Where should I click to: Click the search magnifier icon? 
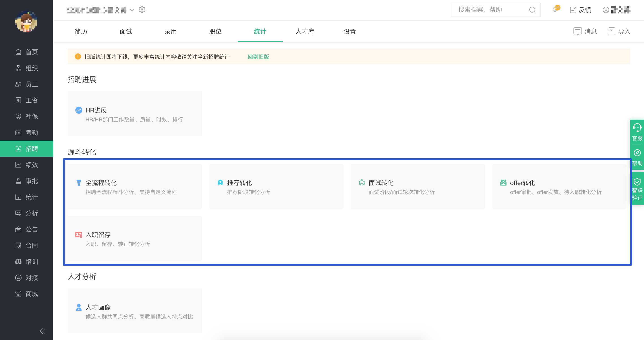coord(532,10)
